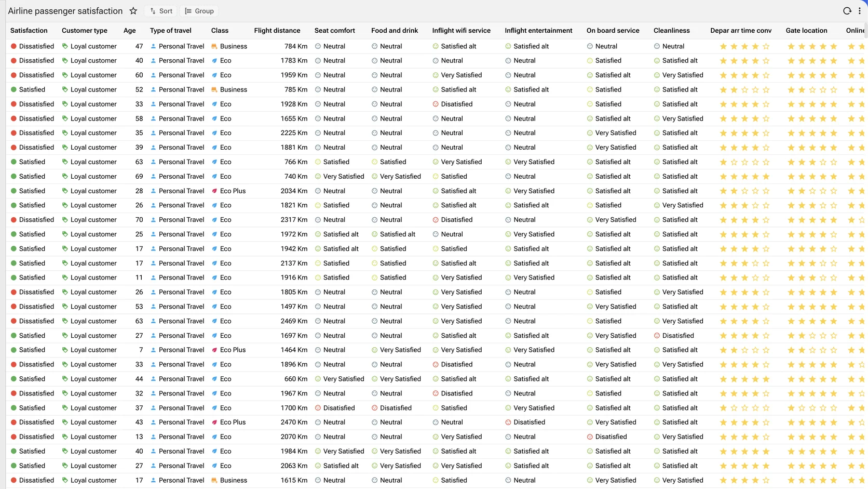Click the Very Satisfied Seat comfort icon in 740 Km row

(x=318, y=177)
